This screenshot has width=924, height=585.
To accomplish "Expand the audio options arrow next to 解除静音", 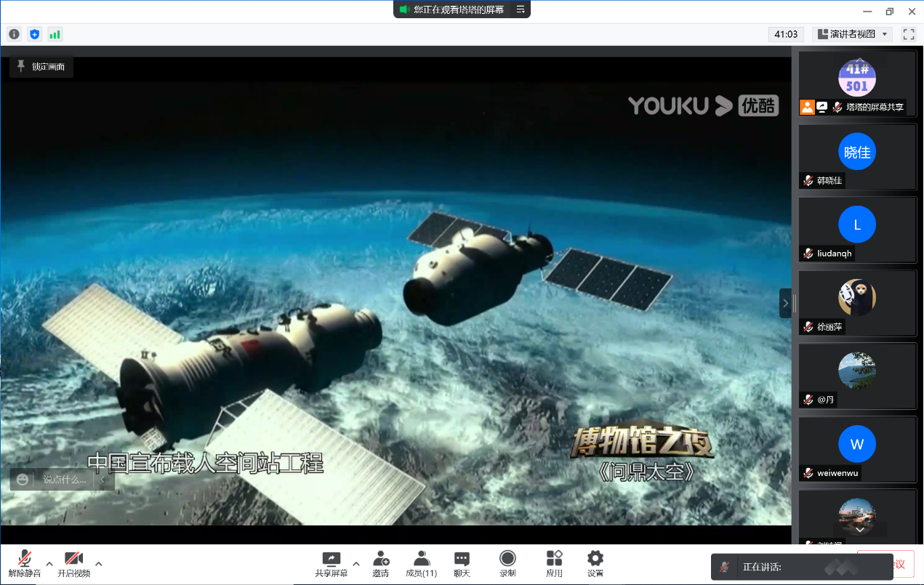I will (x=49, y=563).
